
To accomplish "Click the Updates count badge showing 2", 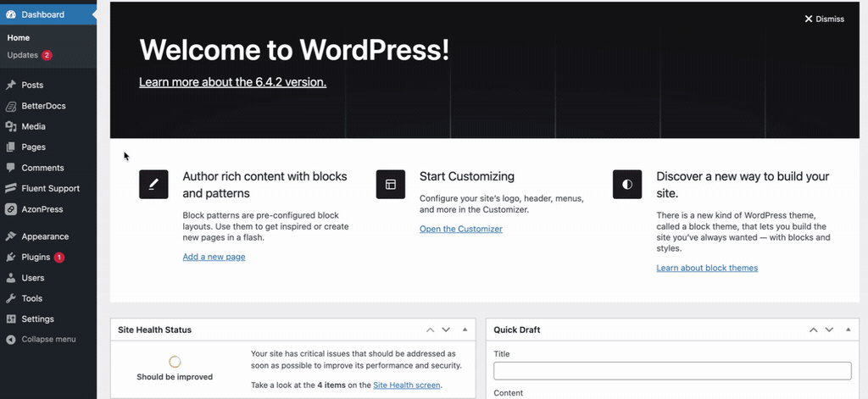I will pos(47,55).
